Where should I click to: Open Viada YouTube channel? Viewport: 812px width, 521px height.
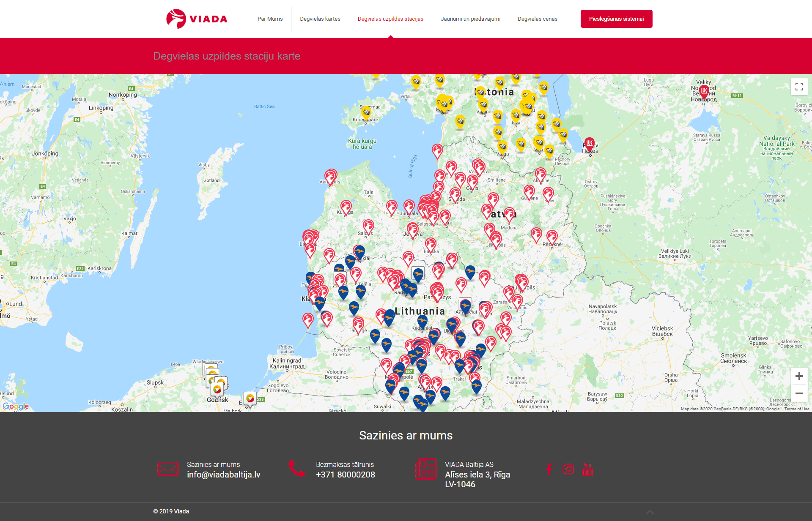coord(587,469)
